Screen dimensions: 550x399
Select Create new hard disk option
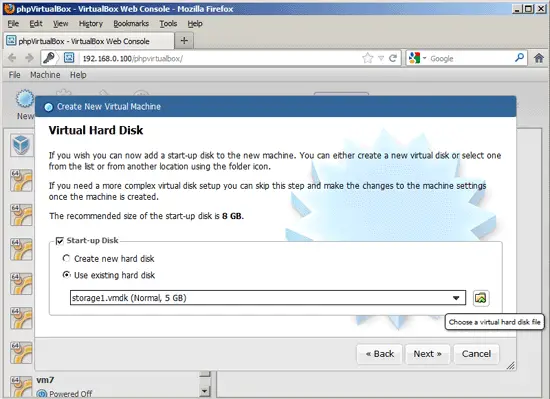[66, 258]
